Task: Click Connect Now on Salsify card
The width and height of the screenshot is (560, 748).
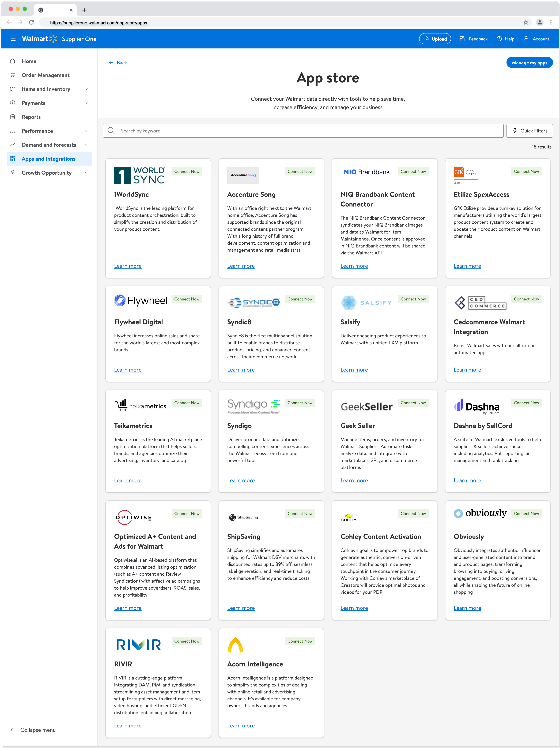Action: 413,299
